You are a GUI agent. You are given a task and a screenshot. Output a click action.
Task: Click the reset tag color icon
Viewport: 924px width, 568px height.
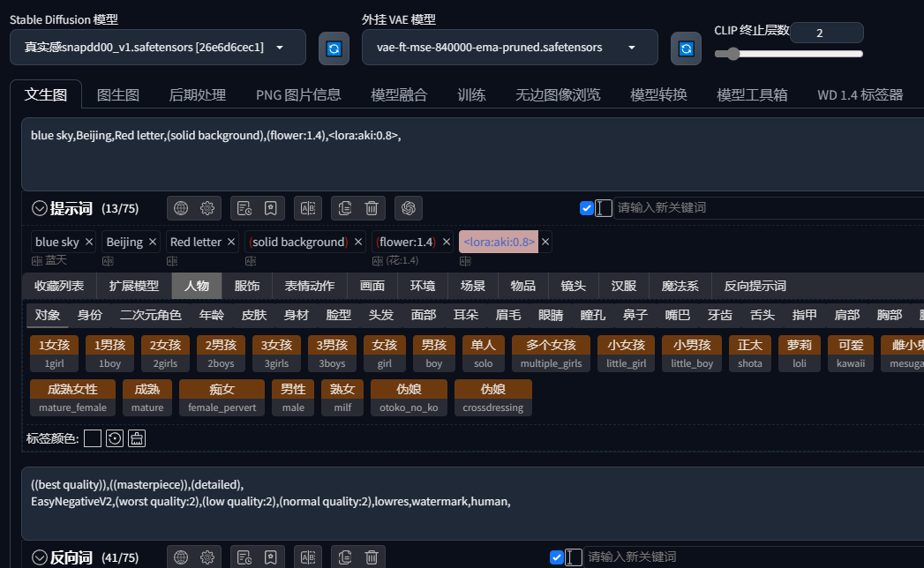coord(114,438)
